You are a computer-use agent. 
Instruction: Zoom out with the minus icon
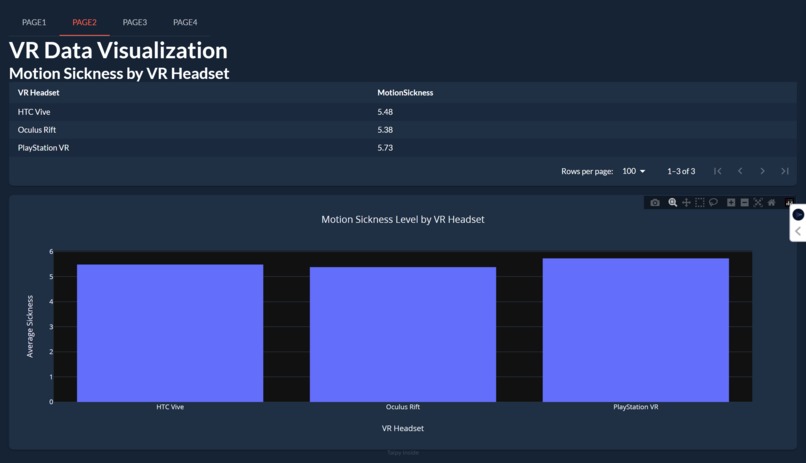tap(744, 202)
